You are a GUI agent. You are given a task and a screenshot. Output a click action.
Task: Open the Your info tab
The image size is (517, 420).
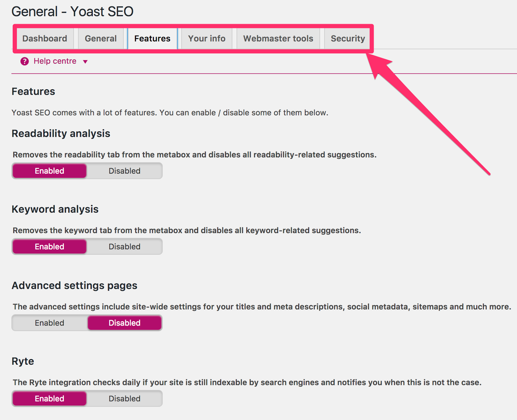coord(207,38)
